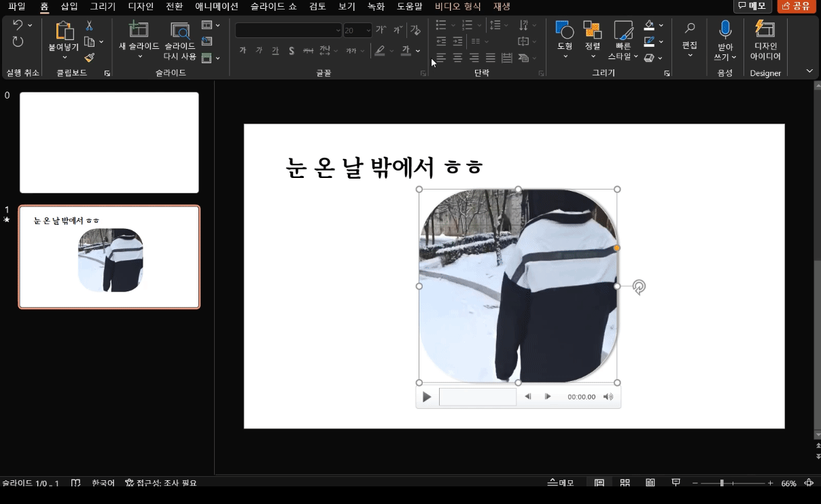Clear all text formatting
This screenshot has width=821, height=504.
(x=415, y=30)
